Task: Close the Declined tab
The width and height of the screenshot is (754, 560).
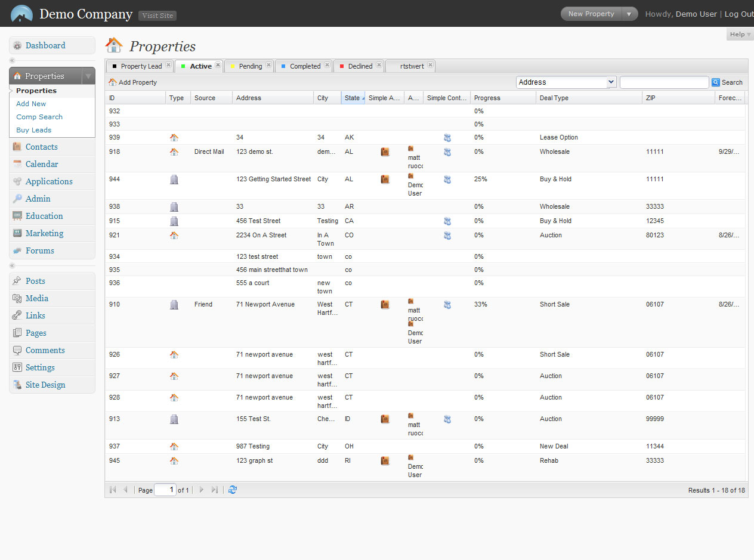Action: pyautogui.click(x=379, y=66)
